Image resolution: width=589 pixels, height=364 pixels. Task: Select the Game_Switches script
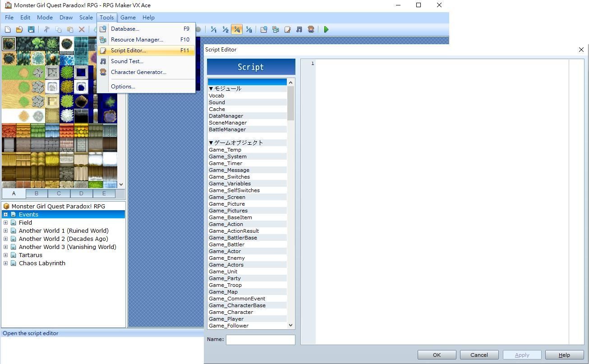coord(247,177)
